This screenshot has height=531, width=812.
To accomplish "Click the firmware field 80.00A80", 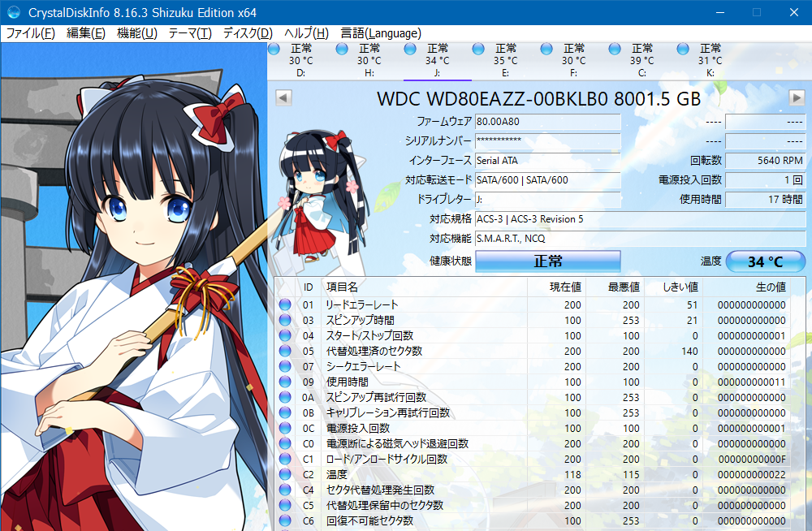I will click(548, 122).
